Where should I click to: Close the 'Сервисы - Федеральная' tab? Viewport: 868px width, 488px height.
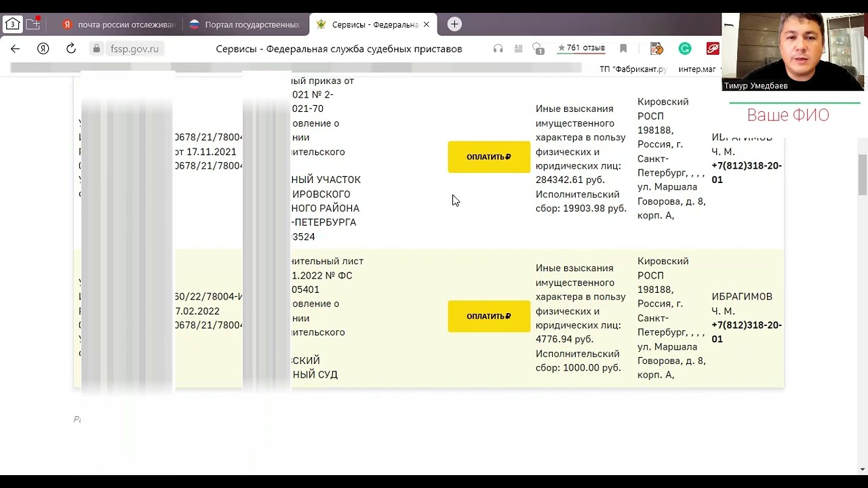426,24
